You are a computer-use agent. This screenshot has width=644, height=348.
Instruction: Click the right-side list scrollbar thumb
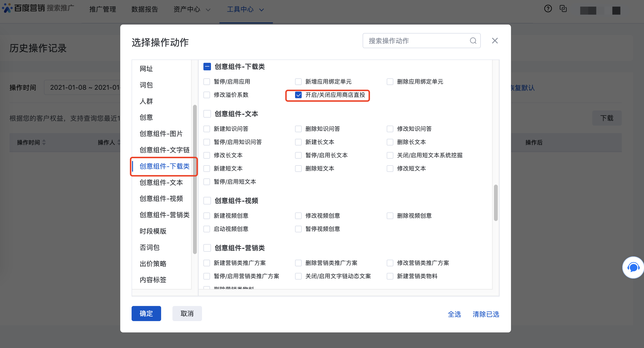pyautogui.click(x=495, y=203)
